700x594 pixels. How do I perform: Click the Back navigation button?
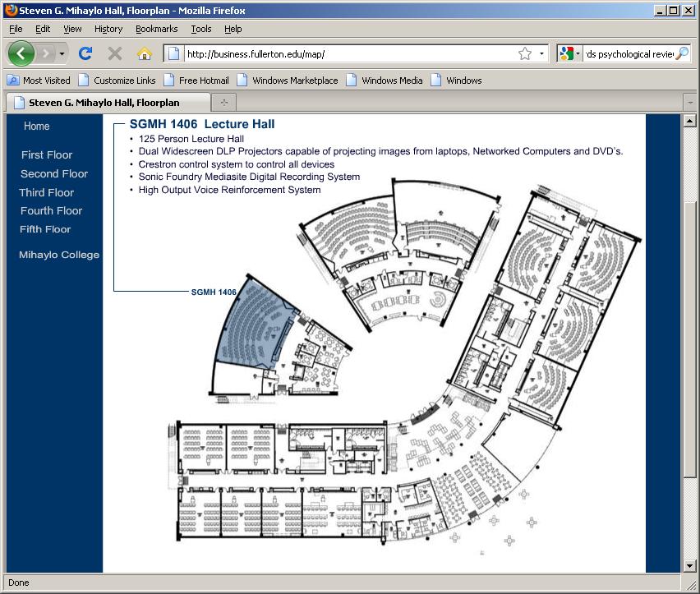(x=21, y=53)
